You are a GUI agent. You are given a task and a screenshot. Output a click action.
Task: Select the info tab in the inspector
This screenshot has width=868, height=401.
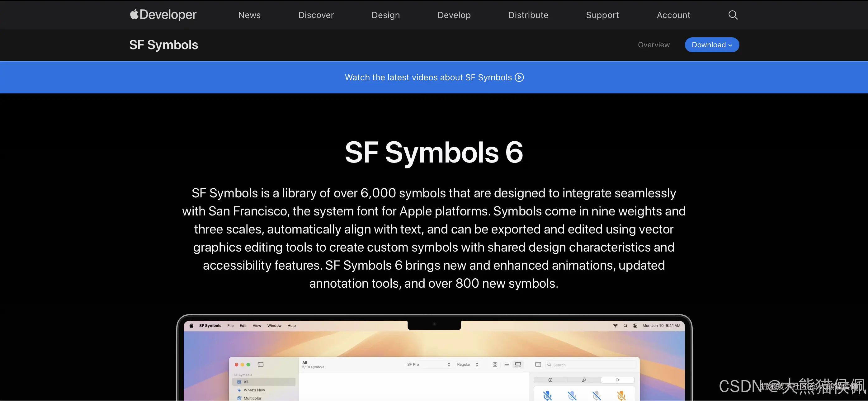click(550, 380)
